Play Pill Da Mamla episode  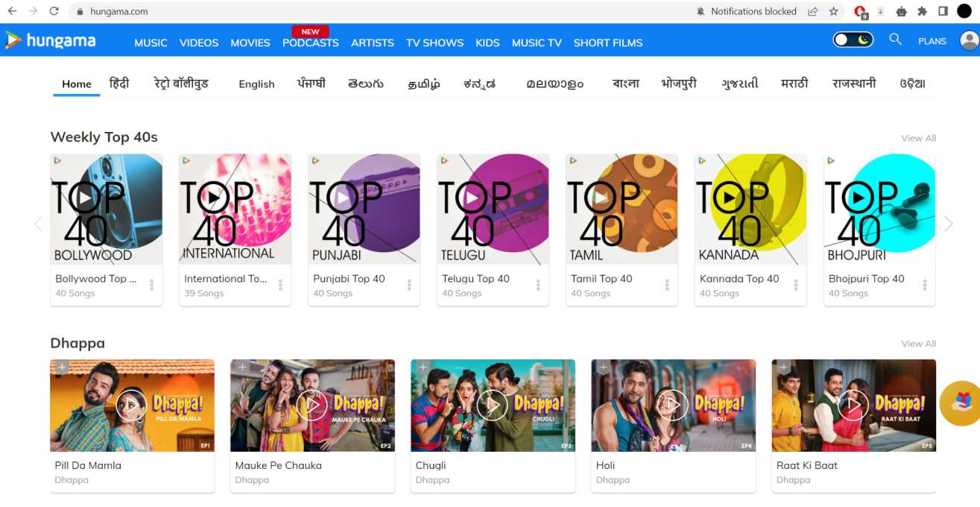click(131, 405)
